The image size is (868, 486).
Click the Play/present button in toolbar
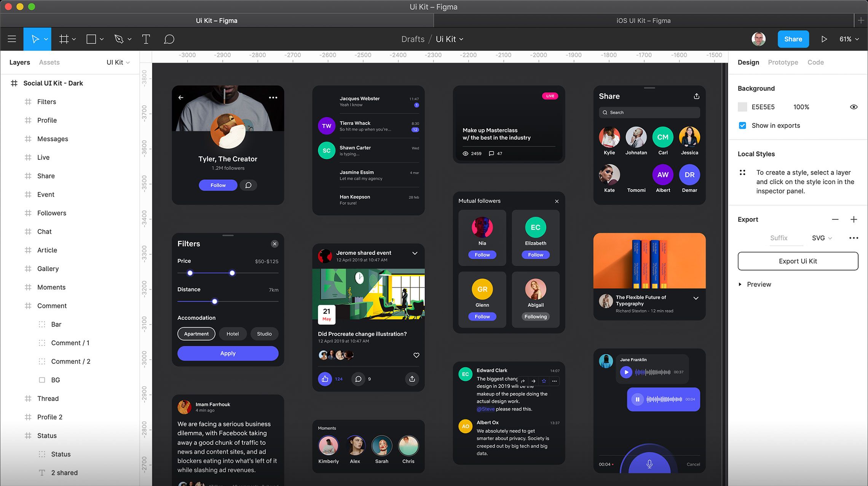tap(823, 39)
